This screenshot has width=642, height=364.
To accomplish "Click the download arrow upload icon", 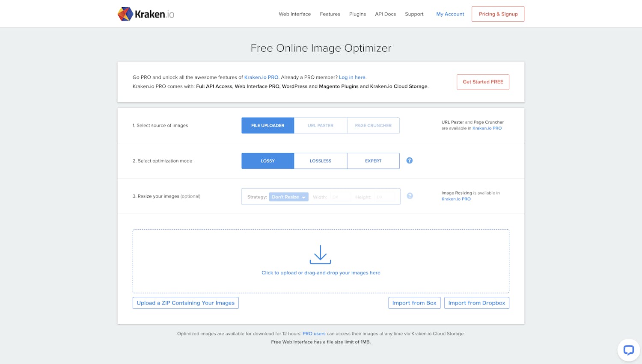I will tap(321, 255).
